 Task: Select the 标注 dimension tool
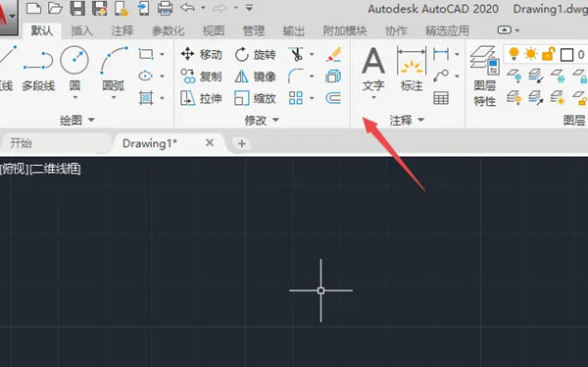[x=412, y=70]
